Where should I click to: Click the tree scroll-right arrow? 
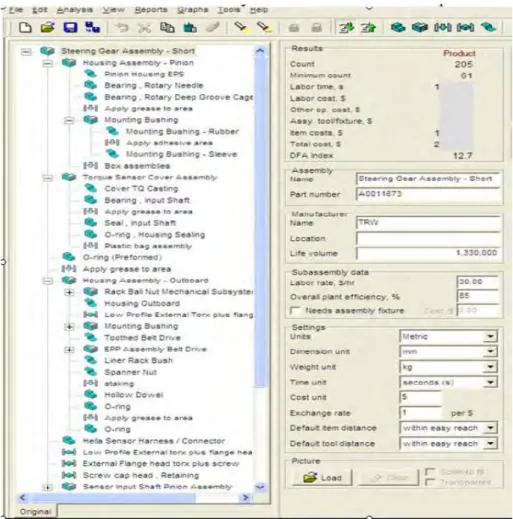pos(246,498)
